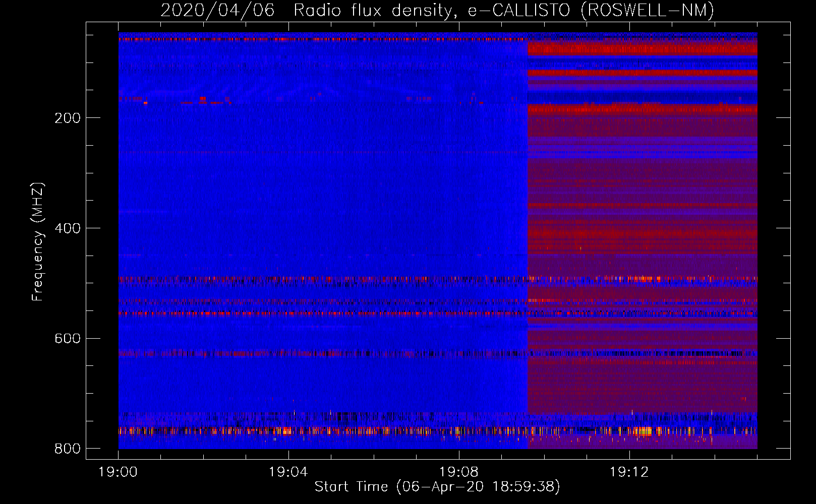Click the 19:12 time tick label
Screen dimensions: 816x504
(629, 472)
